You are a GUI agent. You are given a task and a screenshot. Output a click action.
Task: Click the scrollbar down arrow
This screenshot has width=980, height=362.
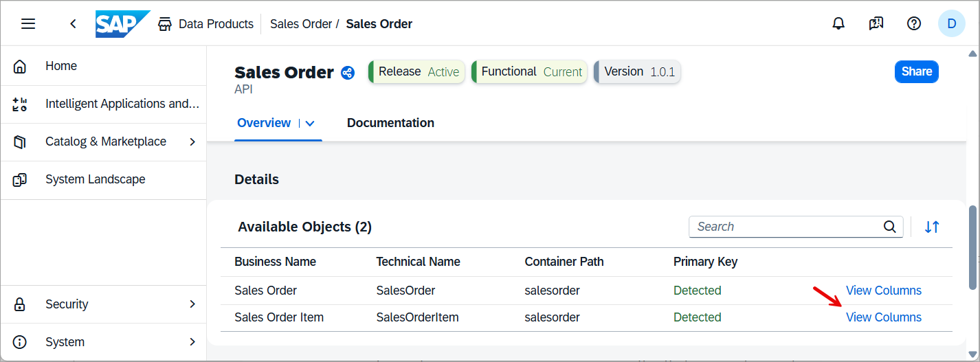972,354
